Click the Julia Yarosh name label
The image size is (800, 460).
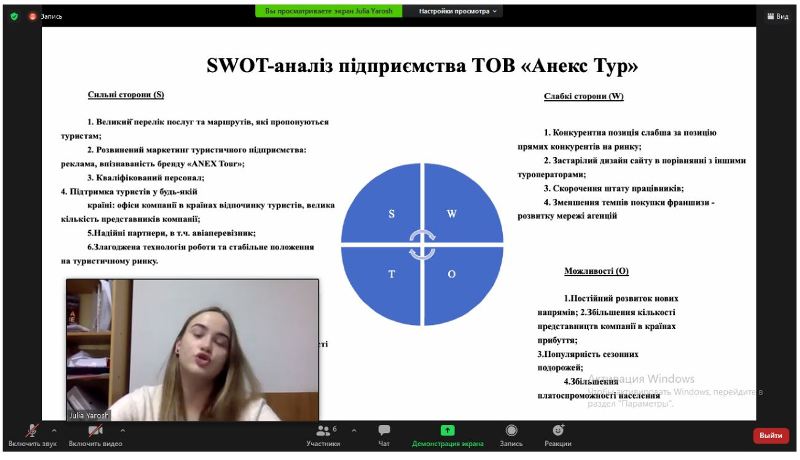tap(89, 415)
